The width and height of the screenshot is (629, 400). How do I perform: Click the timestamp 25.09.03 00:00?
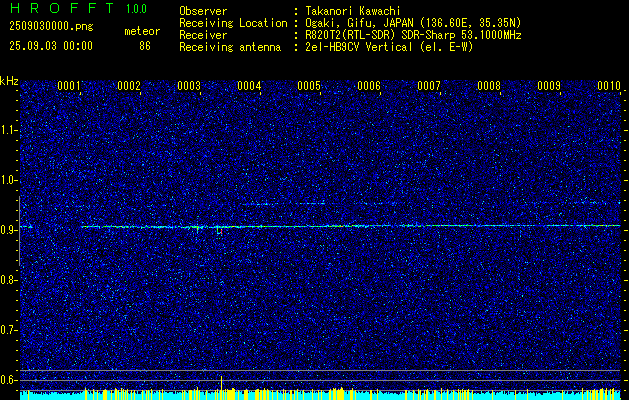pos(51,46)
